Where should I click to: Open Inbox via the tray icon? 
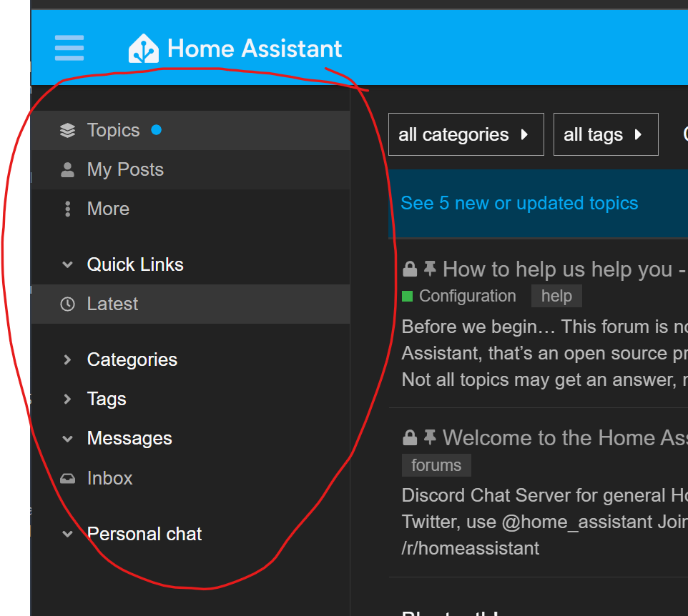(67, 478)
